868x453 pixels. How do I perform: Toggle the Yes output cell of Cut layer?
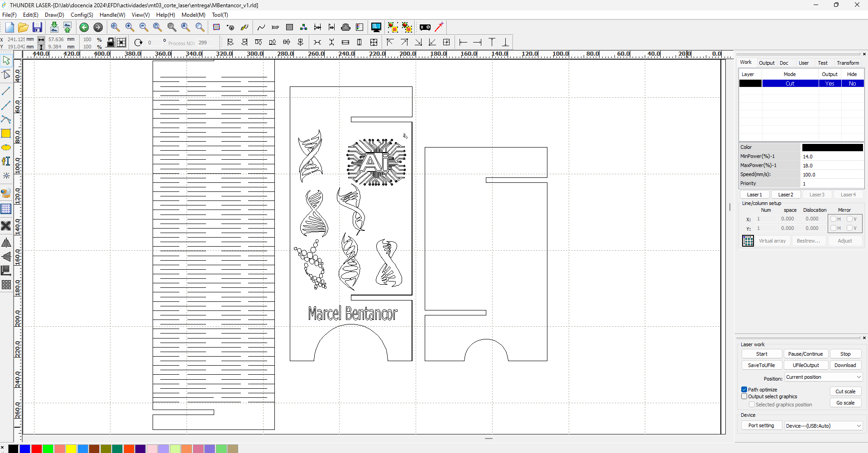pyautogui.click(x=830, y=84)
